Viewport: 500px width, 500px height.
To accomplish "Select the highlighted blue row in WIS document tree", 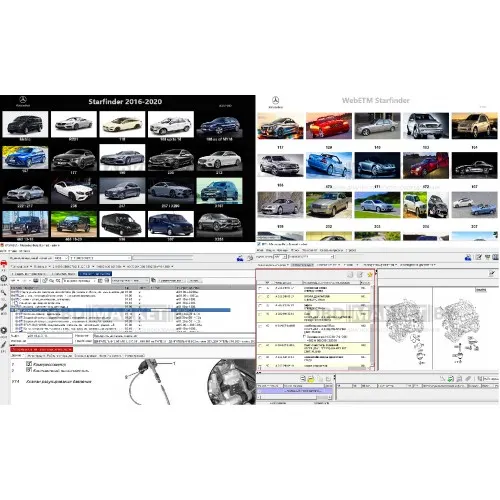I will tap(120, 310).
